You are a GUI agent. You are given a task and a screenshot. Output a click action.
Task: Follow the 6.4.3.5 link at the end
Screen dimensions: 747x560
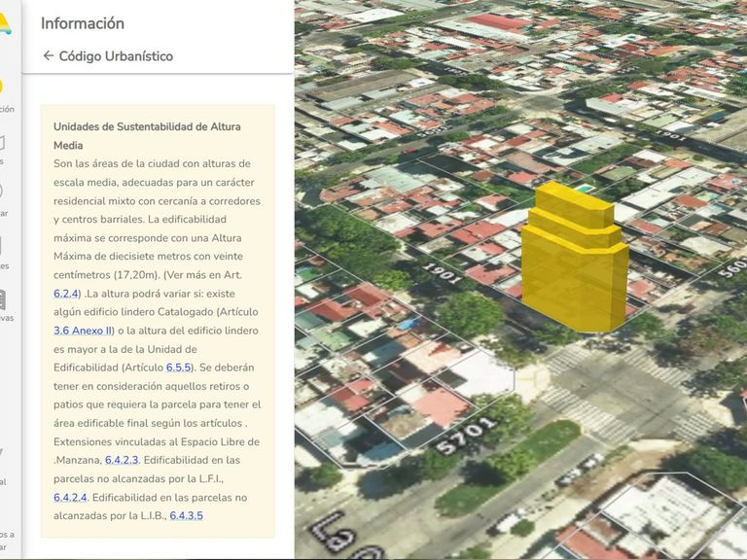186,515
